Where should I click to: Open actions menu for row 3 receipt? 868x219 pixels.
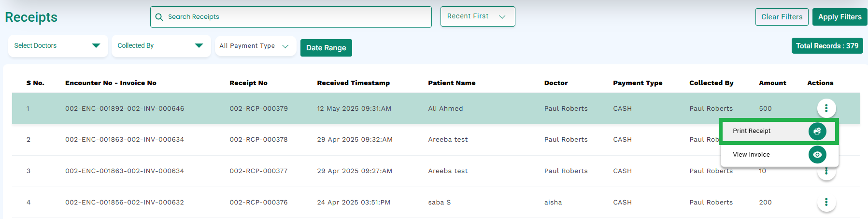[826, 172]
